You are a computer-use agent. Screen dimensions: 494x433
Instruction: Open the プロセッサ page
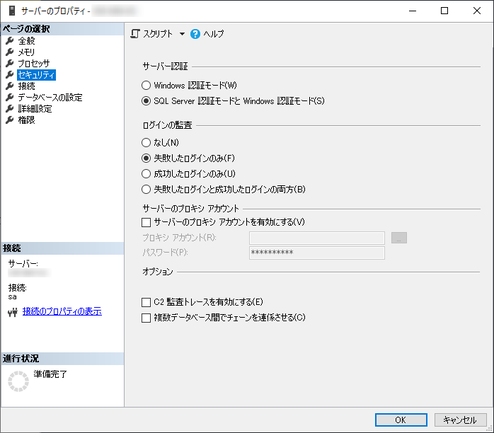pos(34,63)
